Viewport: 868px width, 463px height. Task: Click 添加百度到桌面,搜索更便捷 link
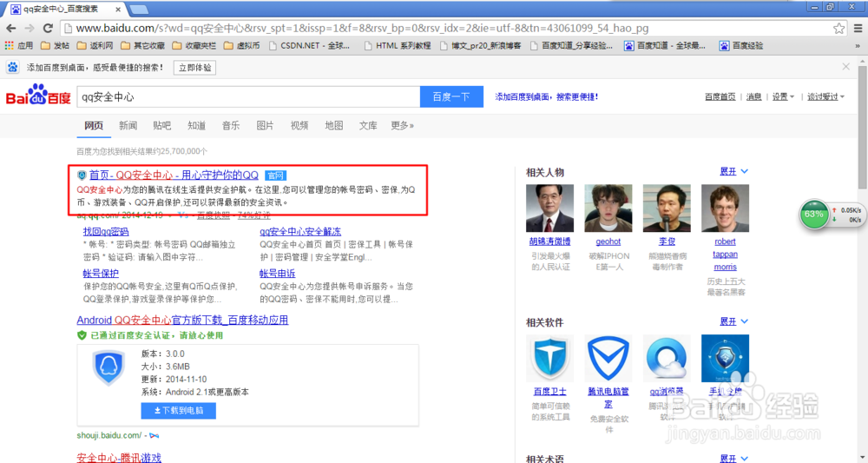(546, 97)
